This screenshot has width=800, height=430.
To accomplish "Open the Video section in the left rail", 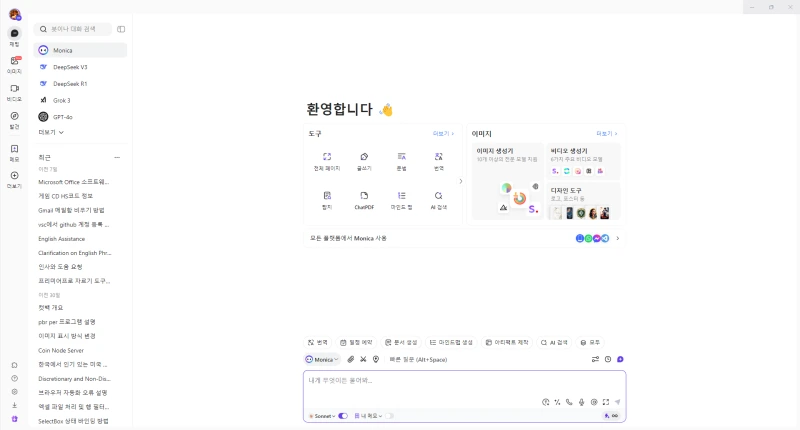I will [14, 92].
